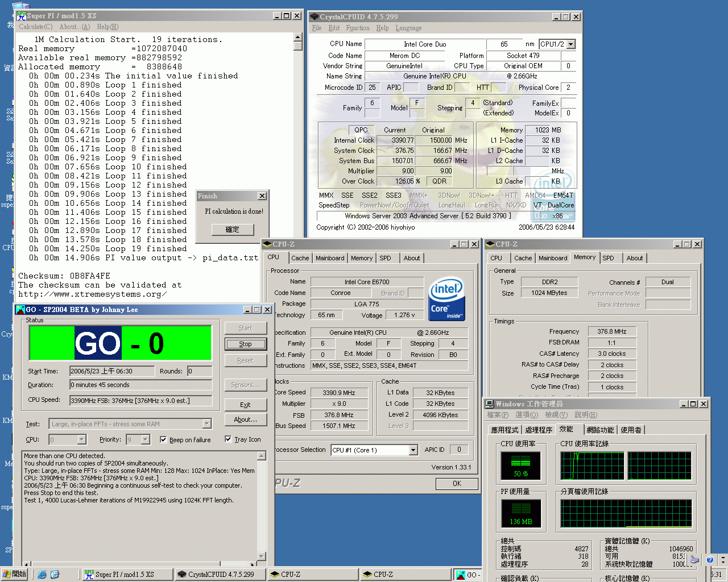
Task: Click the Internet Explorer quick launch icon
Action: tap(42, 575)
